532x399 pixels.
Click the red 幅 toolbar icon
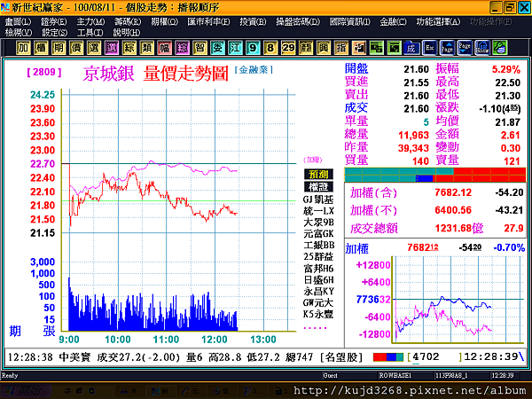[x=165, y=48]
